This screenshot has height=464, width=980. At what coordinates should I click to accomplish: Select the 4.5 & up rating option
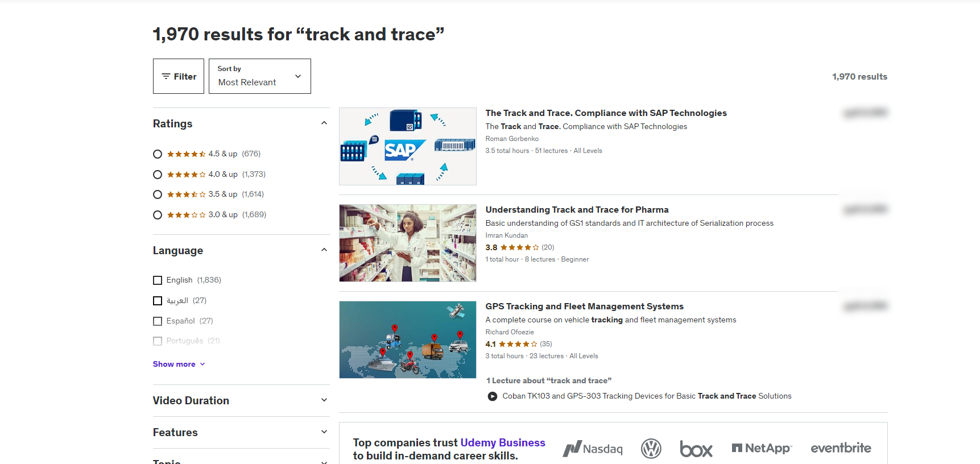tap(158, 154)
